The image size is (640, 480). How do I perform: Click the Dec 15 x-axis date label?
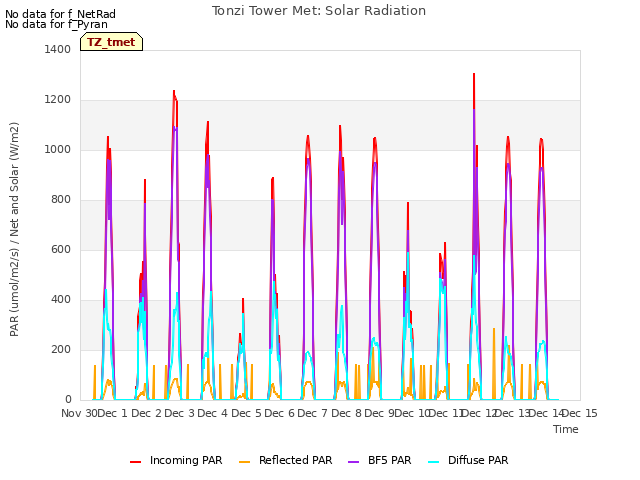tap(580, 413)
